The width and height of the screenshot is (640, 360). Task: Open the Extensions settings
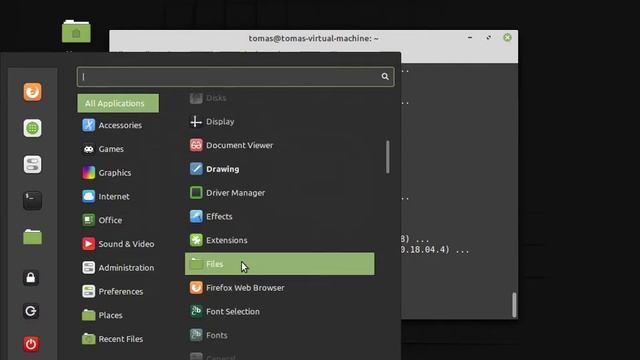280,240
